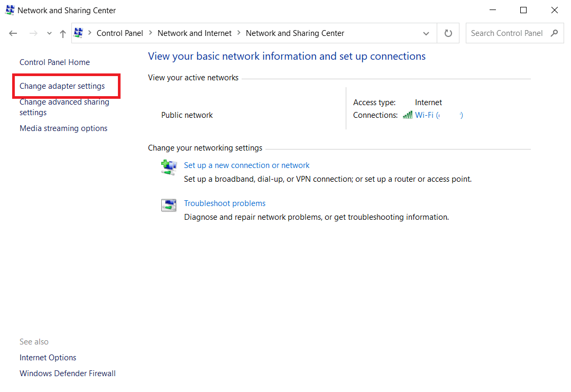This screenshot has width=571, height=392.
Task: Click the search magnifier icon
Action: click(x=554, y=33)
